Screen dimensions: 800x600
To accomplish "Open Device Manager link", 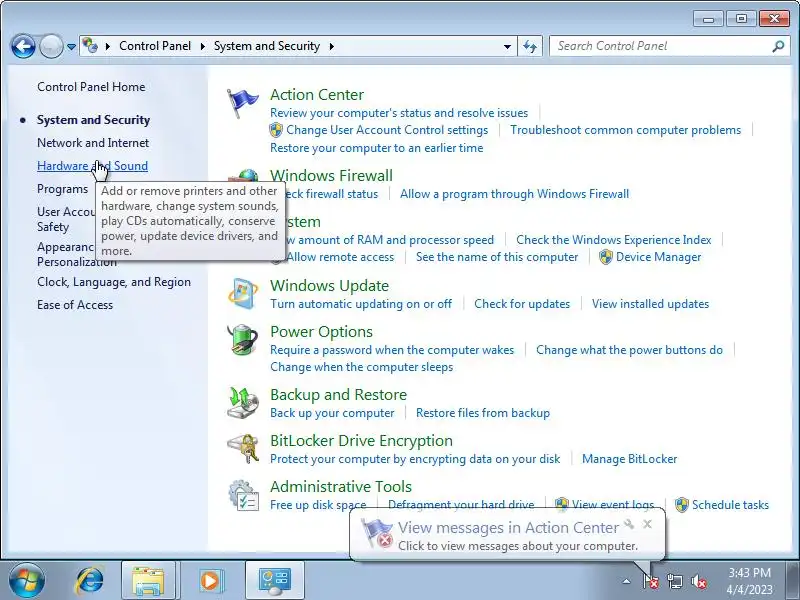I will [659, 257].
